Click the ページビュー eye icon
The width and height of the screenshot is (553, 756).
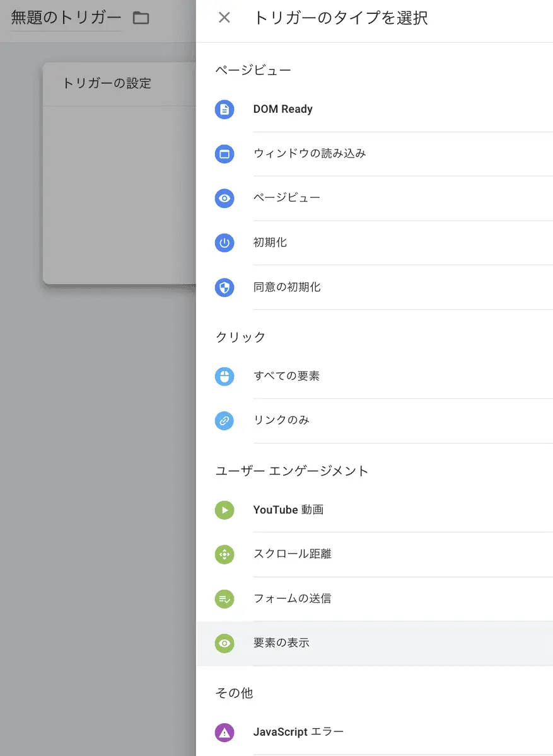point(224,198)
